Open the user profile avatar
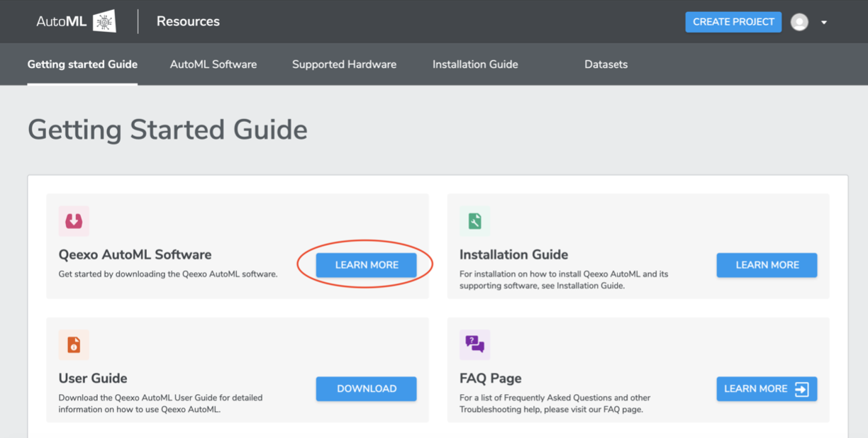This screenshot has width=868, height=438. click(799, 22)
